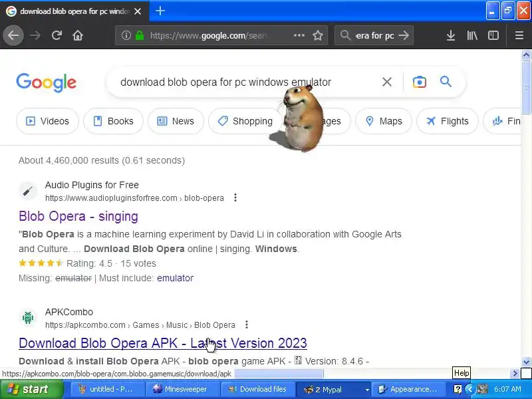Expand the '2 Mypal' taskbar group
532x399 pixels.
333,390
